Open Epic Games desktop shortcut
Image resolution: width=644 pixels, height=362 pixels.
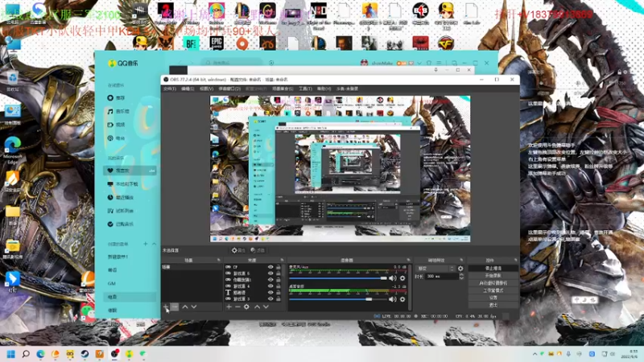217,43
